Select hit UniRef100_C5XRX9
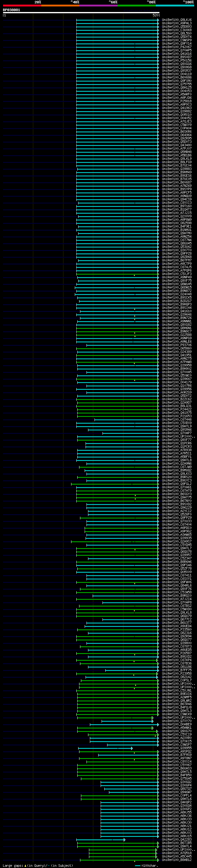 [177, 423]
